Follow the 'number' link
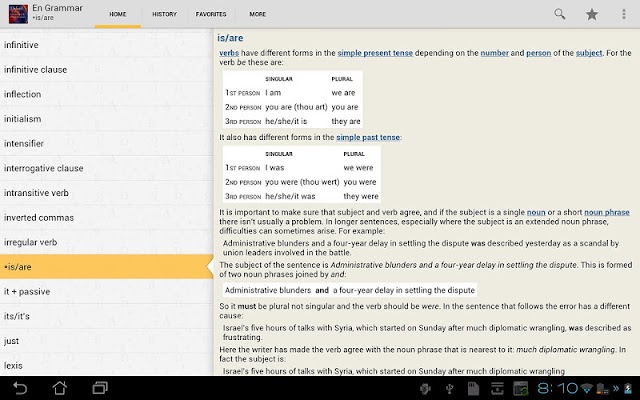This screenshot has height=400, width=640. (494, 53)
